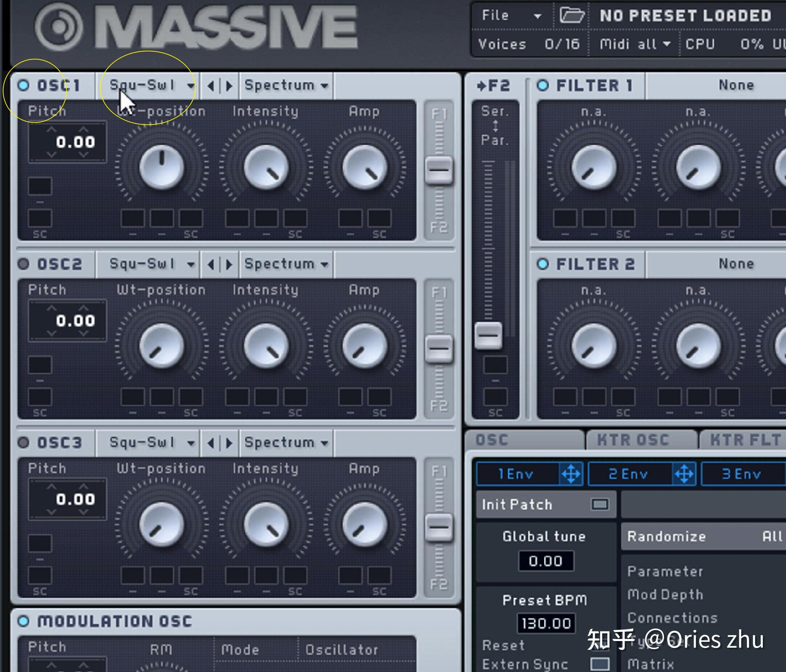
Task: Toggle Filter 2 activation light
Action: click(x=543, y=263)
